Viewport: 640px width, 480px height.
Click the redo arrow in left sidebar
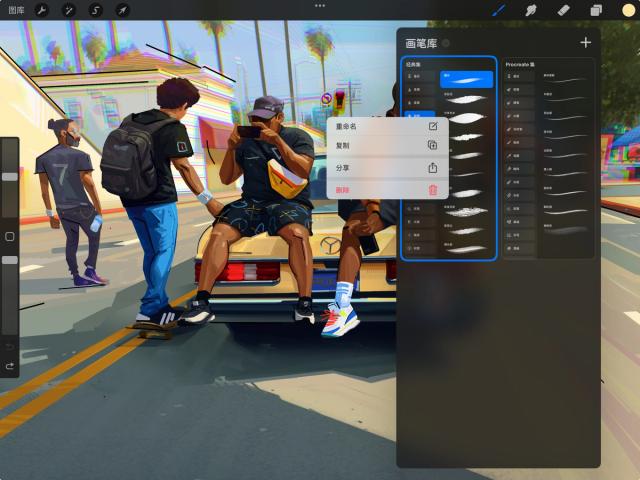pos(10,366)
